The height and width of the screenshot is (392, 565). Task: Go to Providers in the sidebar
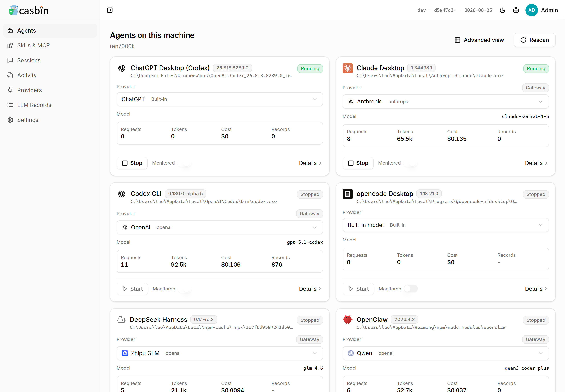[50, 90]
